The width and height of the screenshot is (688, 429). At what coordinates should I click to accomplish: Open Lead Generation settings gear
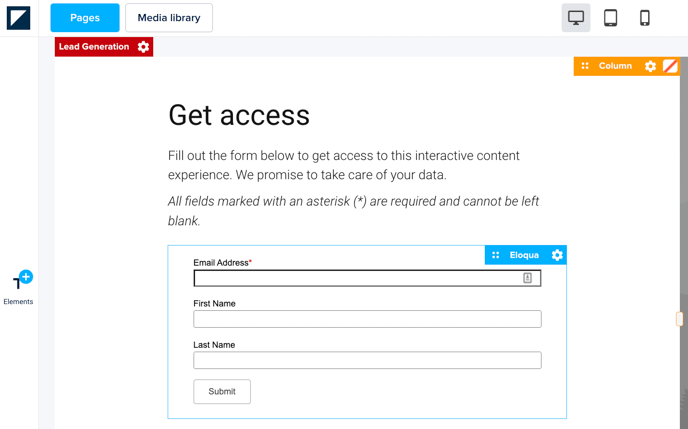(143, 47)
